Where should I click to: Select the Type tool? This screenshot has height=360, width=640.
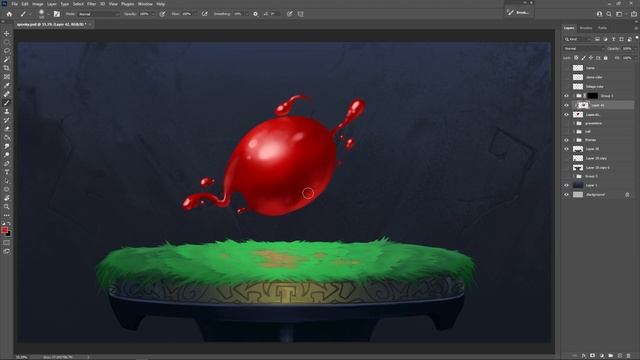7,172
